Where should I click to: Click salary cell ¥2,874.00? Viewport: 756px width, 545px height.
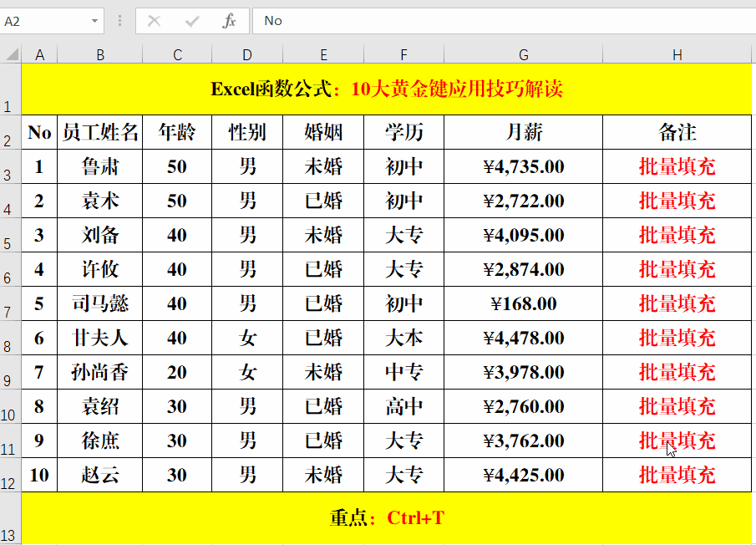tap(523, 269)
